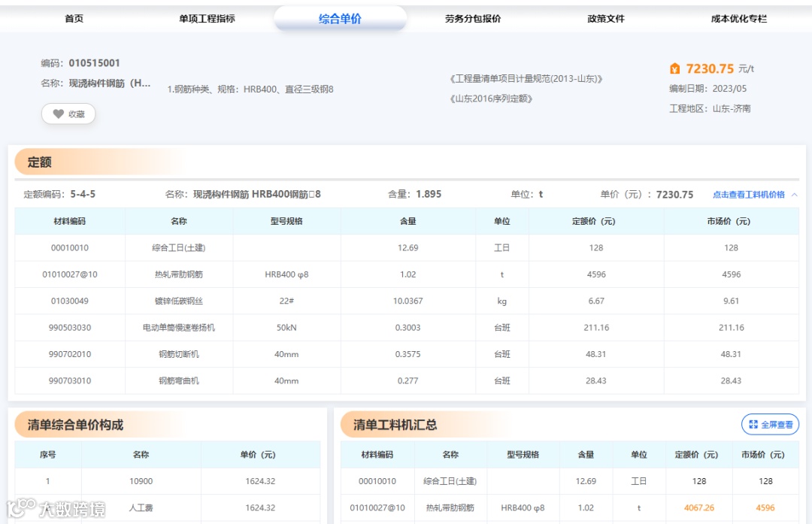Screen dimensions: 812x524
Task: Click the heart 收藏 button
Action: coord(68,114)
